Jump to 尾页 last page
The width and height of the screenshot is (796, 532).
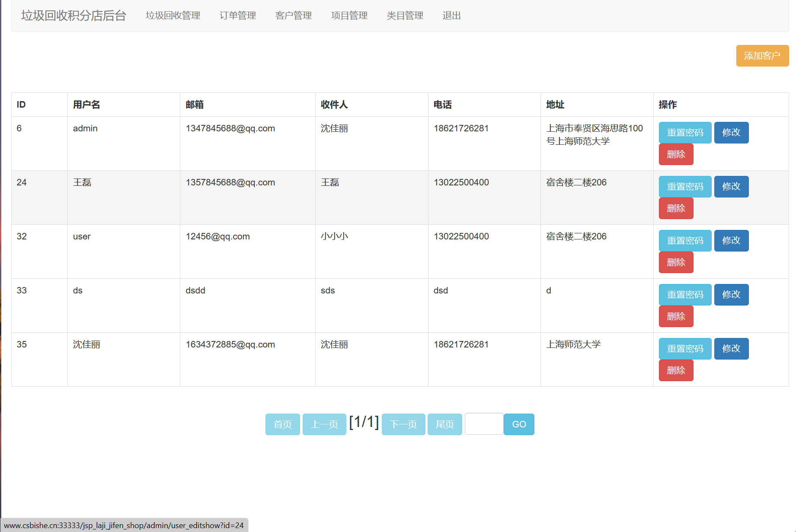[444, 424]
